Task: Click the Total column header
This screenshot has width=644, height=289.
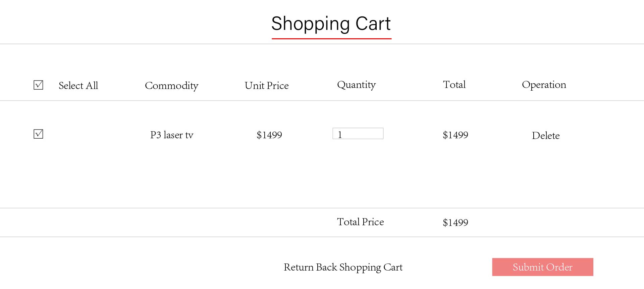Action: [x=454, y=85]
